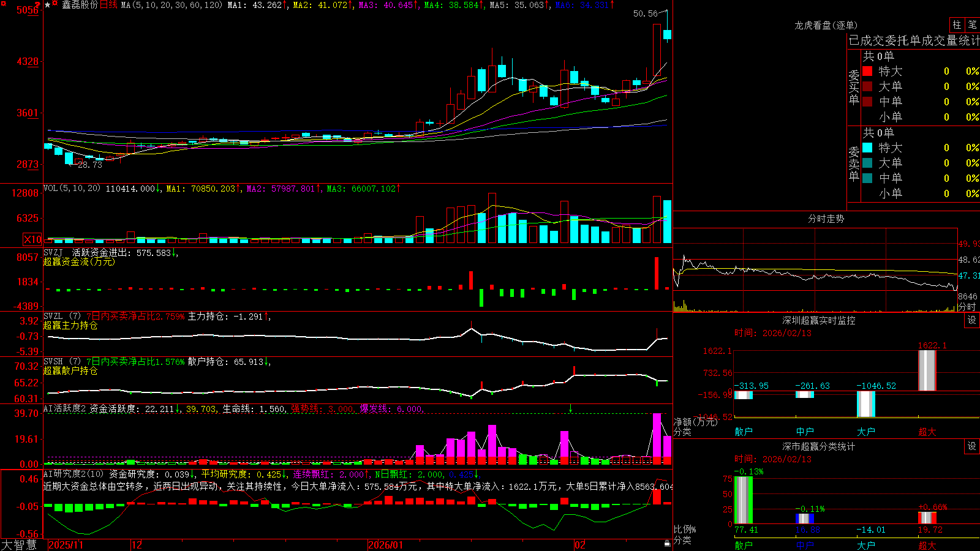This screenshot has width=980, height=551.
Task: Click MA1: 43.262 value
Action: tap(257, 5)
